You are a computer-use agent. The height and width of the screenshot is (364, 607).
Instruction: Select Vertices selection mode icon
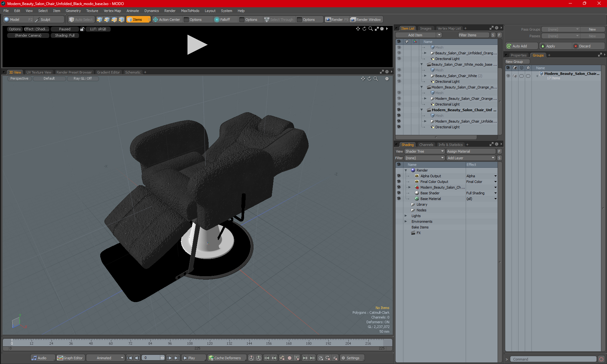100,20
